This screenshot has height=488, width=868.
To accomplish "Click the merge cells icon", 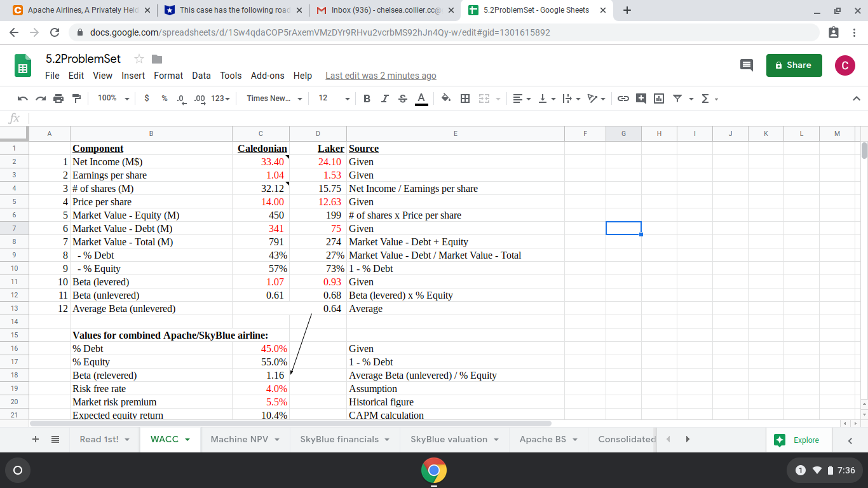I will coord(484,98).
